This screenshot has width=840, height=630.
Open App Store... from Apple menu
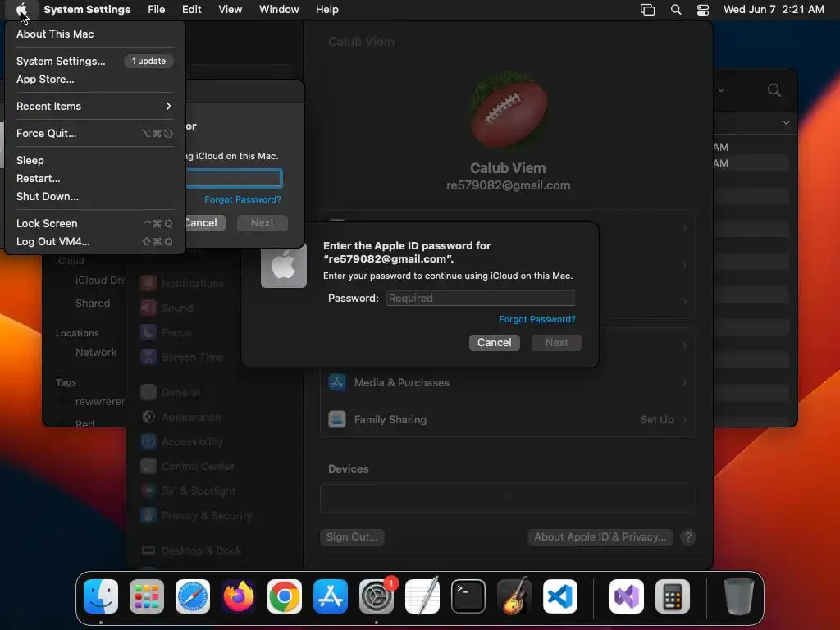[x=45, y=80]
